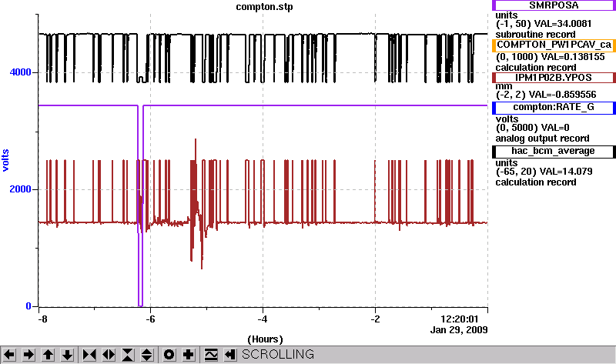This screenshot has height=364, width=616.
Task: Click the y-axis label 'volts'
Action: tap(5, 160)
